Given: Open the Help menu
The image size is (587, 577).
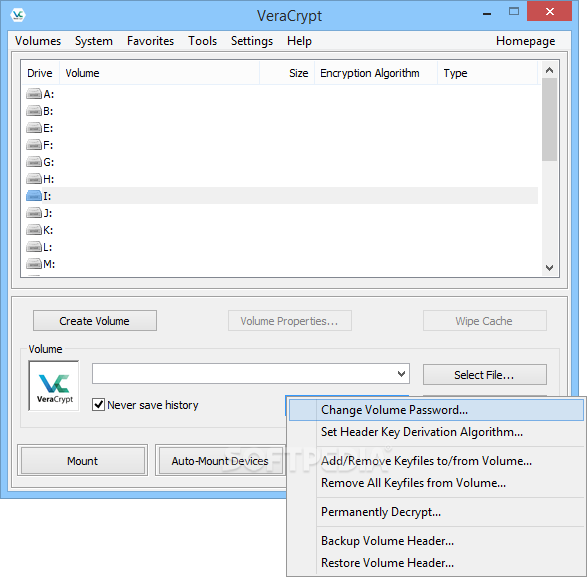Looking at the screenshot, I should [x=299, y=41].
